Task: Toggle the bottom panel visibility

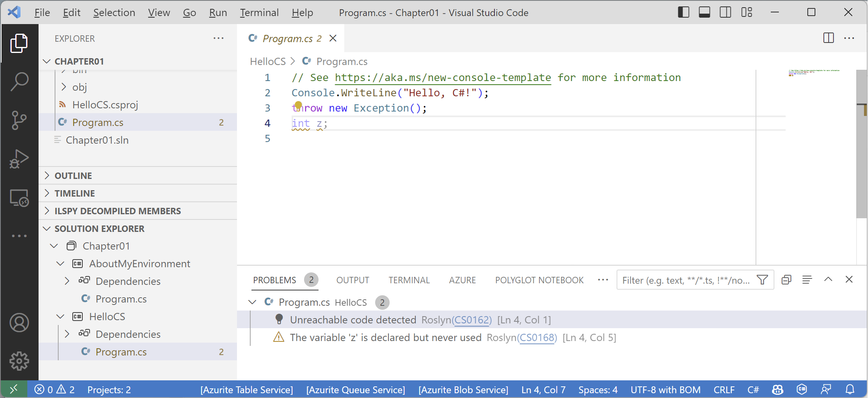Action: pyautogui.click(x=705, y=12)
